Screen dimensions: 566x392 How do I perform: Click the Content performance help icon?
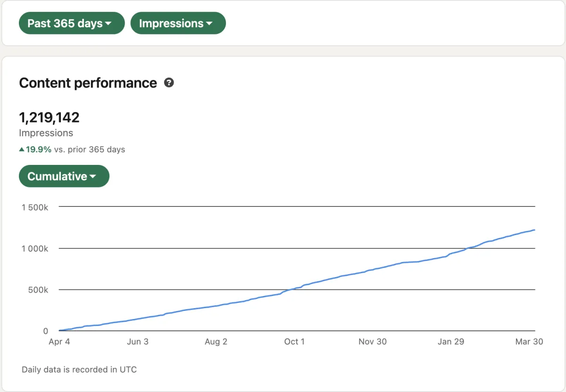coord(169,83)
